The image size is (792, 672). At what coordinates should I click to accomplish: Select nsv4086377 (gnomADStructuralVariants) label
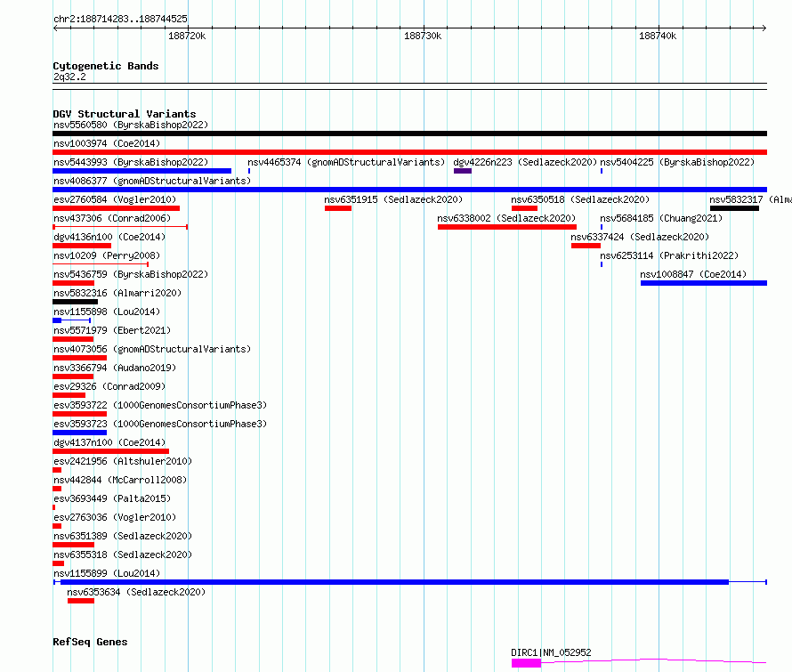coord(152,181)
